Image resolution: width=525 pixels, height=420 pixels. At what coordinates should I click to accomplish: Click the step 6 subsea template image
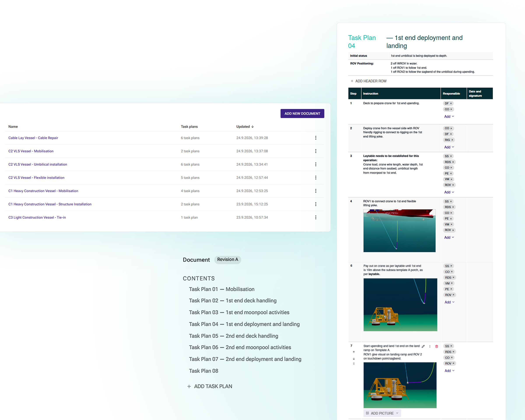pyautogui.click(x=400, y=305)
